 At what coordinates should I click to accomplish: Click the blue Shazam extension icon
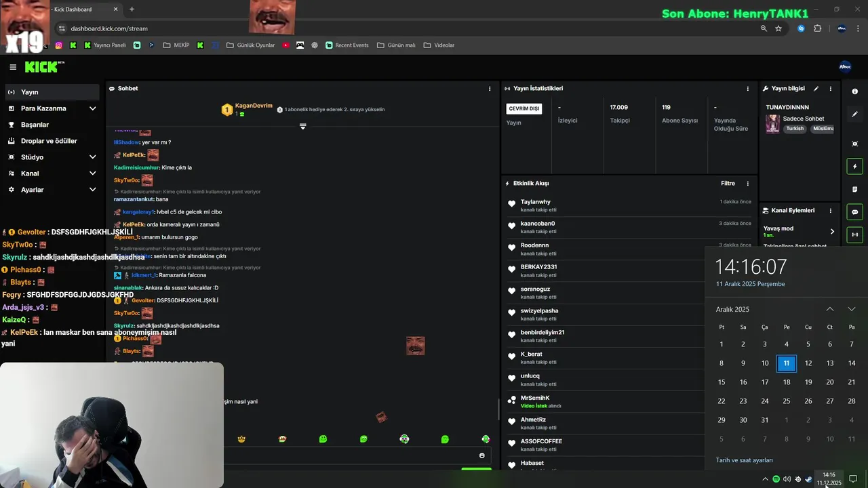[801, 28]
